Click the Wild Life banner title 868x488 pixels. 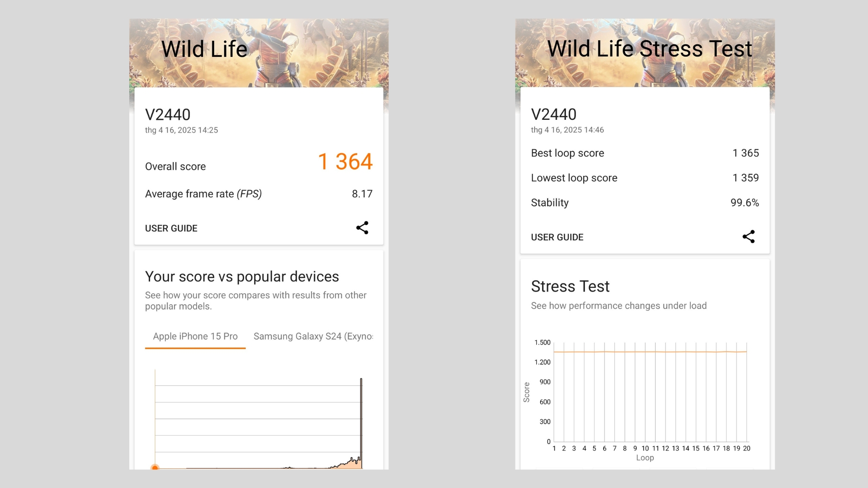204,49
